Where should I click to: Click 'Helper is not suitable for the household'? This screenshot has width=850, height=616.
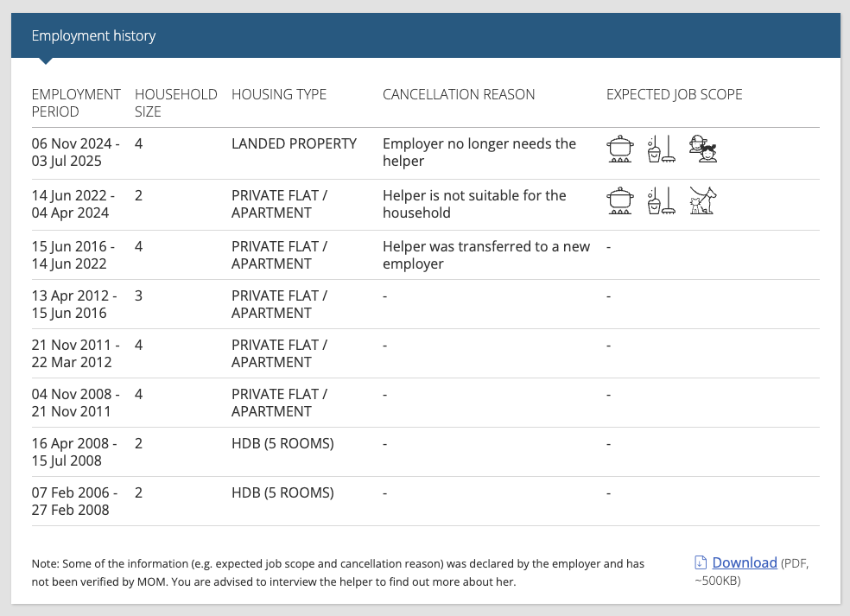coord(474,204)
